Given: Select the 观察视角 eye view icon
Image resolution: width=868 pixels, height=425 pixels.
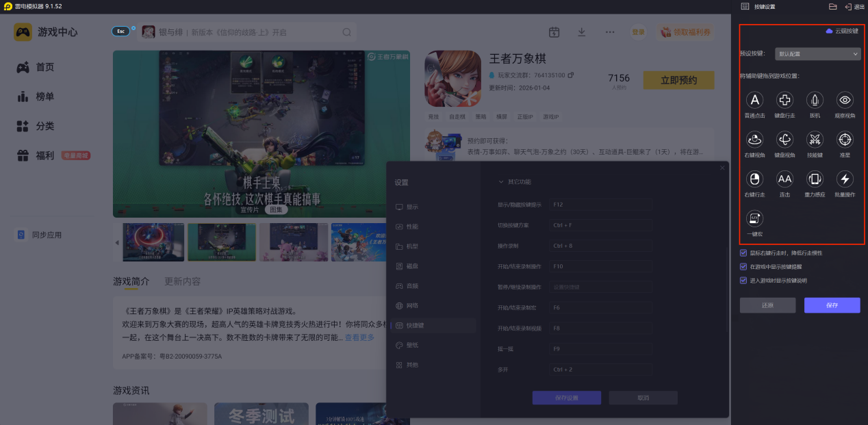Looking at the screenshot, I should click(845, 100).
